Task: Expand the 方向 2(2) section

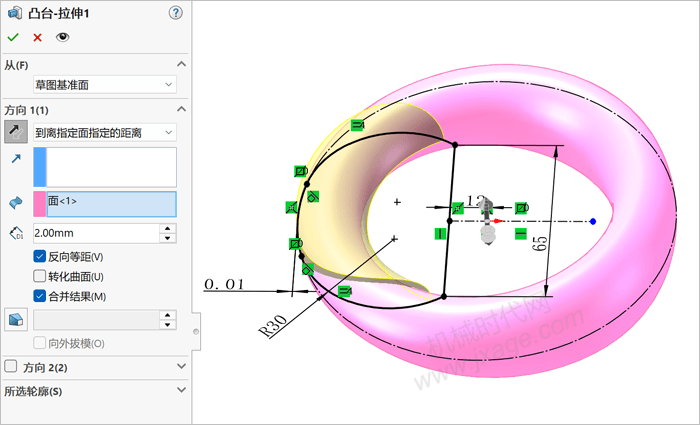Action: [x=181, y=367]
